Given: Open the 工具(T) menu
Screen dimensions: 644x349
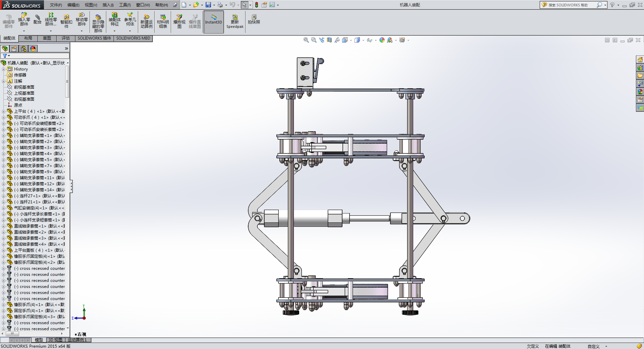Looking at the screenshot, I should (x=125, y=5).
